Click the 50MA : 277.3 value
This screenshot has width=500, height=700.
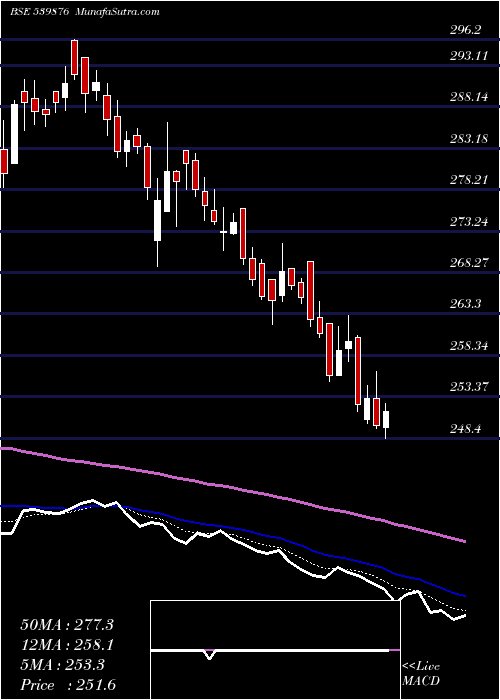click(x=67, y=625)
